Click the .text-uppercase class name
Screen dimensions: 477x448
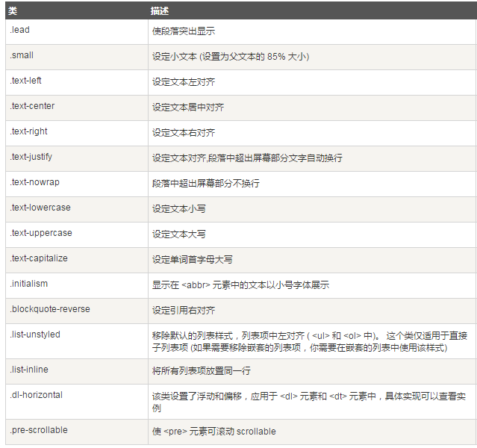pyautogui.click(x=41, y=233)
